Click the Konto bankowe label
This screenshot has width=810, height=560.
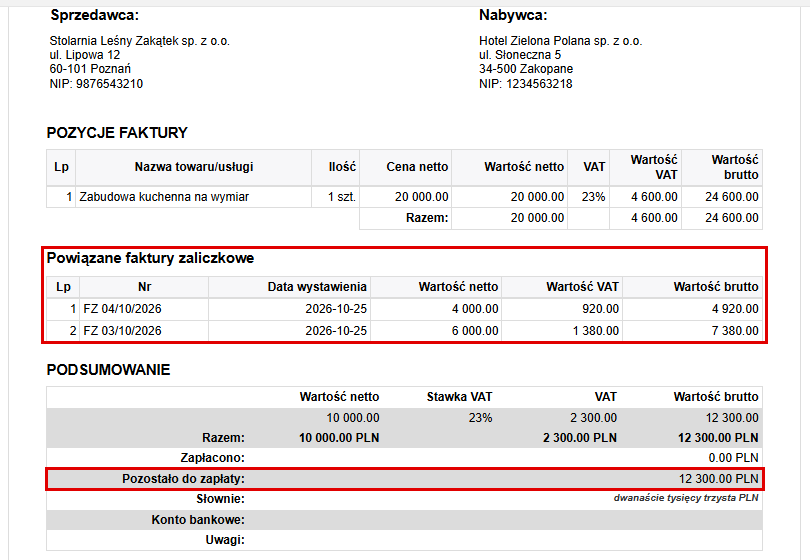coord(198,520)
